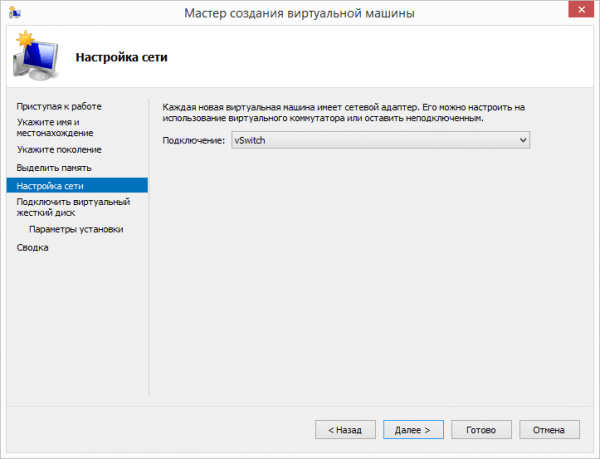600x459 pixels.
Task: Click the network adapter description paragraph
Action: tap(343, 112)
